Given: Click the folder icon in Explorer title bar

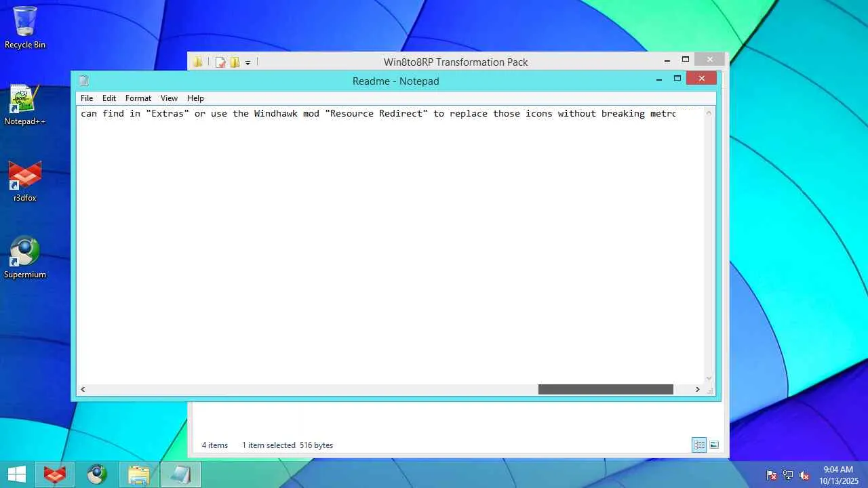Looking at the screenshot, I should 197,62.
